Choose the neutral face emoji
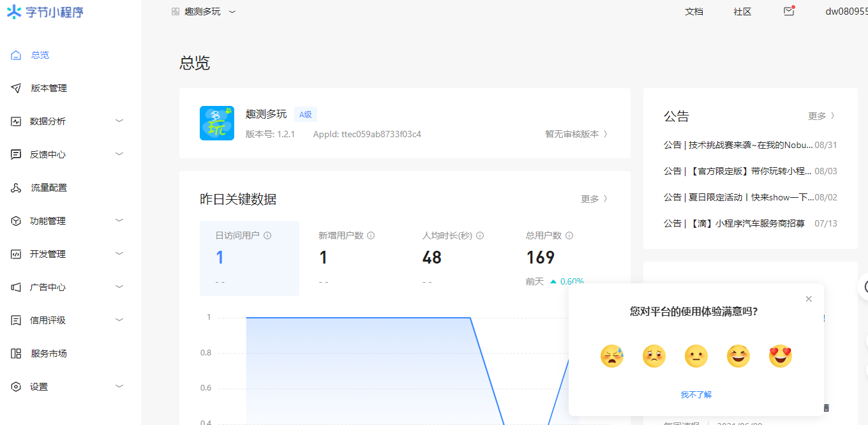This screenshot has height=425, width=868. (696, 355)
